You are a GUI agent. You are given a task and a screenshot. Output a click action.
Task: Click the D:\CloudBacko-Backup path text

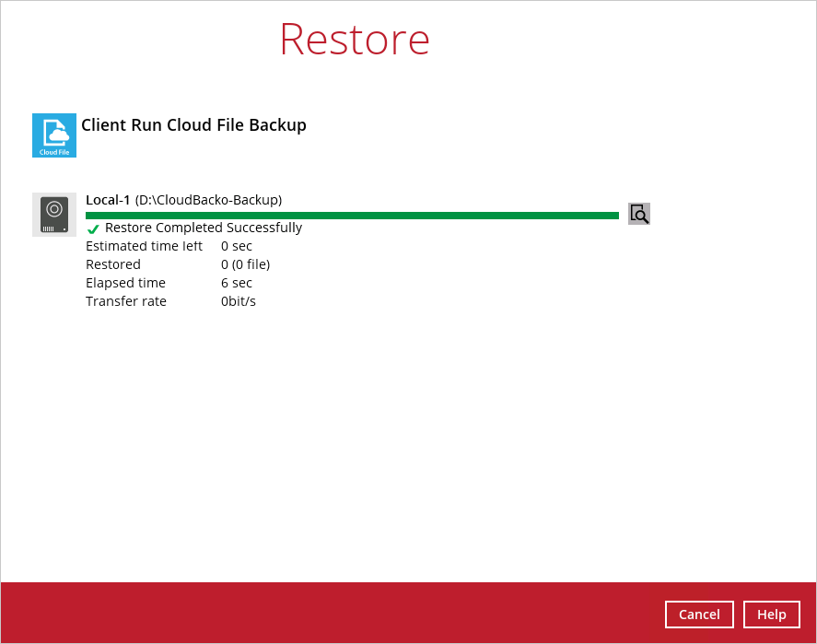pos(208,200)
